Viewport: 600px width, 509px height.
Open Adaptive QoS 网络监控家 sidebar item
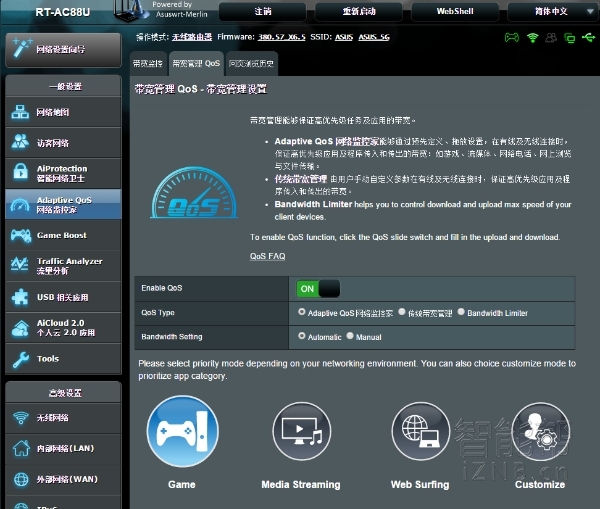point(64,204)
